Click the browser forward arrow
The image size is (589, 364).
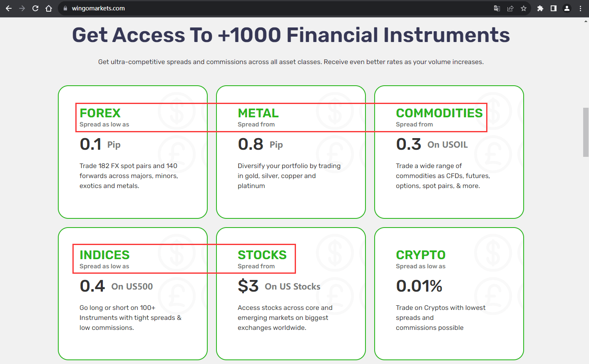(x=22, y=8)
